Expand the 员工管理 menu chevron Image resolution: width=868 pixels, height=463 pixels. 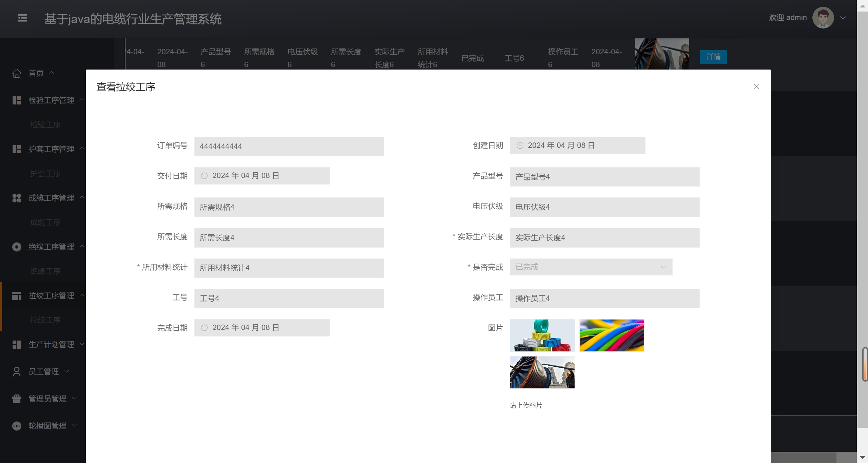point(67,371)
